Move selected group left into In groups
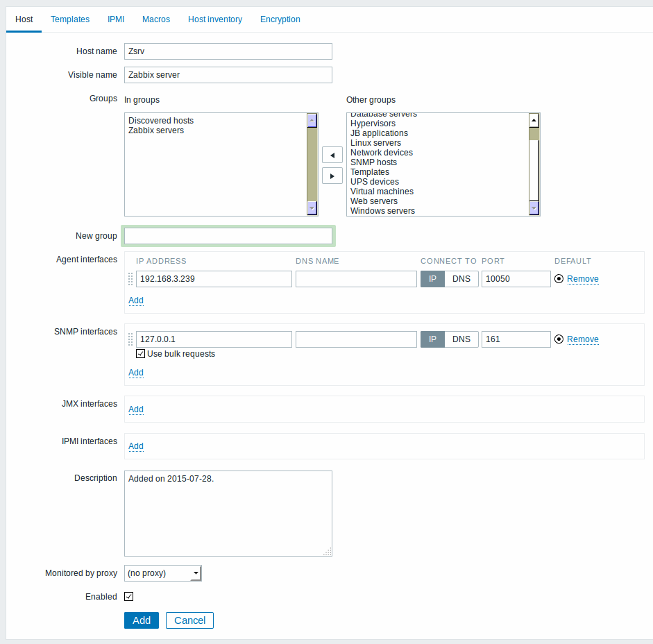Screen dimensions: 653x644 pyautogui.click(x=332, y=155)
